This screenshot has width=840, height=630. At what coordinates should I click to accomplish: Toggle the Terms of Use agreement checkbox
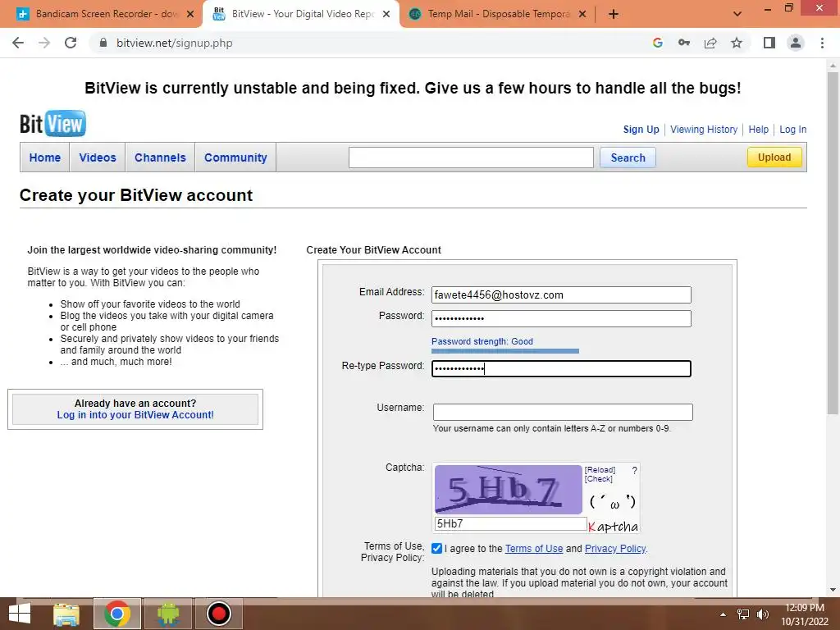[436, 549]
